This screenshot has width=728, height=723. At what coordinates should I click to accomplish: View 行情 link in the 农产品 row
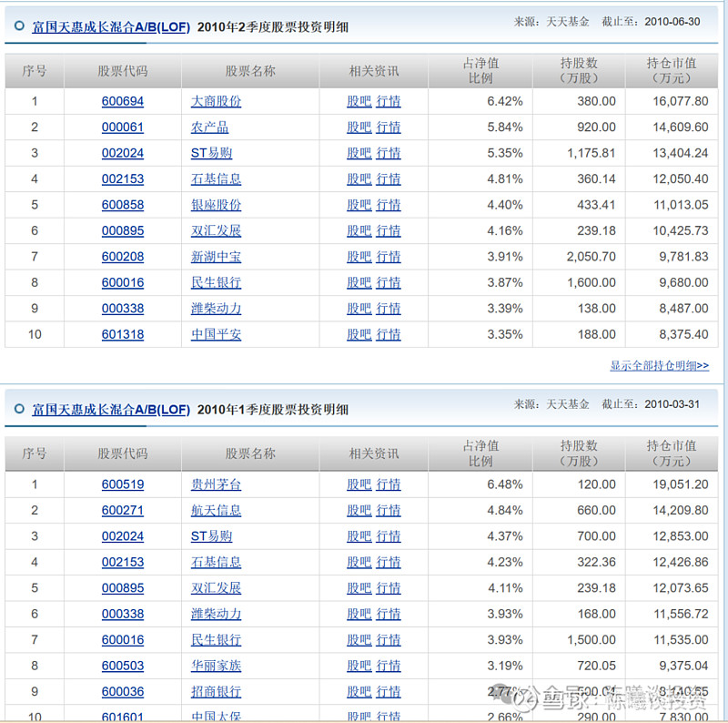[389, 127]
